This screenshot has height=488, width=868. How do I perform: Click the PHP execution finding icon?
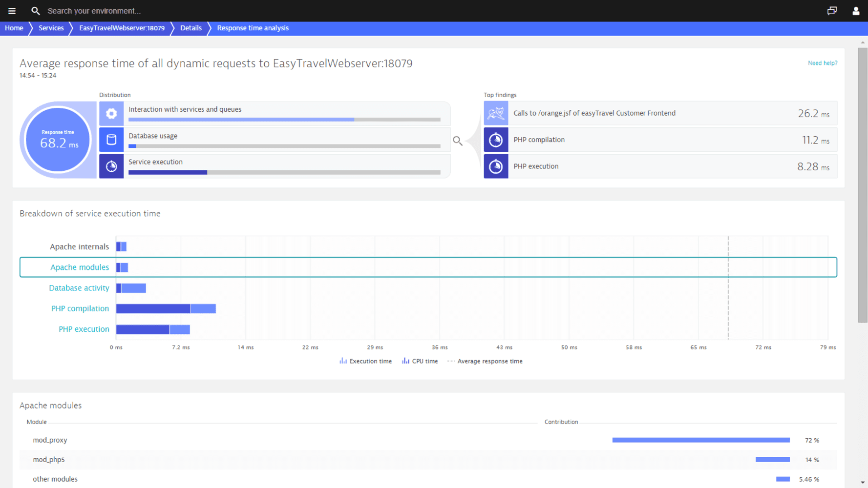tap(496, 166)
